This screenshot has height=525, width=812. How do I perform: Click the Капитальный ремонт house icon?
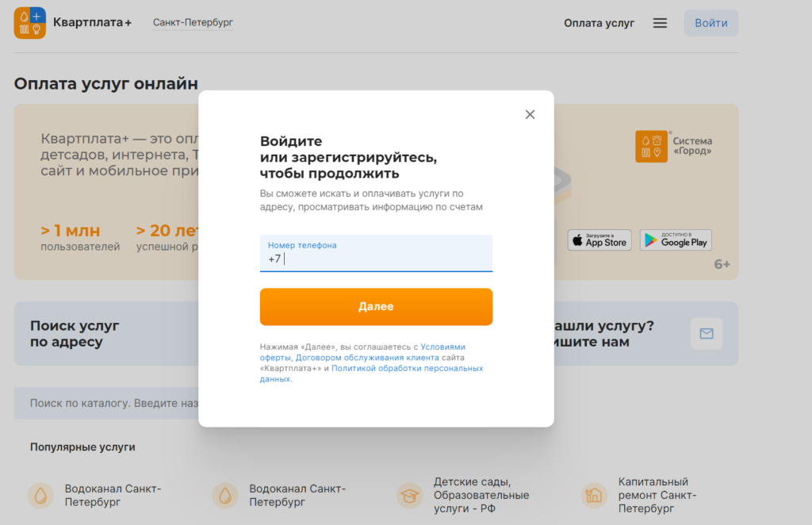coord(594,496)
